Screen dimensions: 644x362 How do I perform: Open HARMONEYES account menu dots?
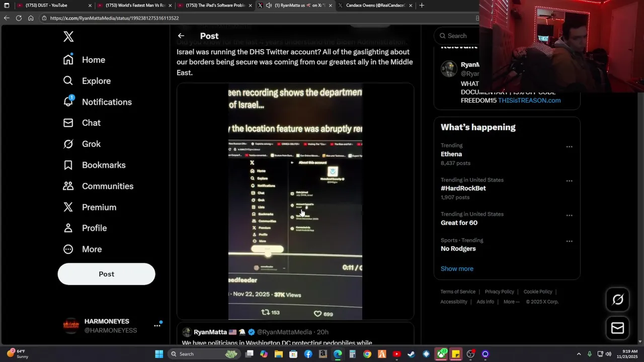point(157,326)
